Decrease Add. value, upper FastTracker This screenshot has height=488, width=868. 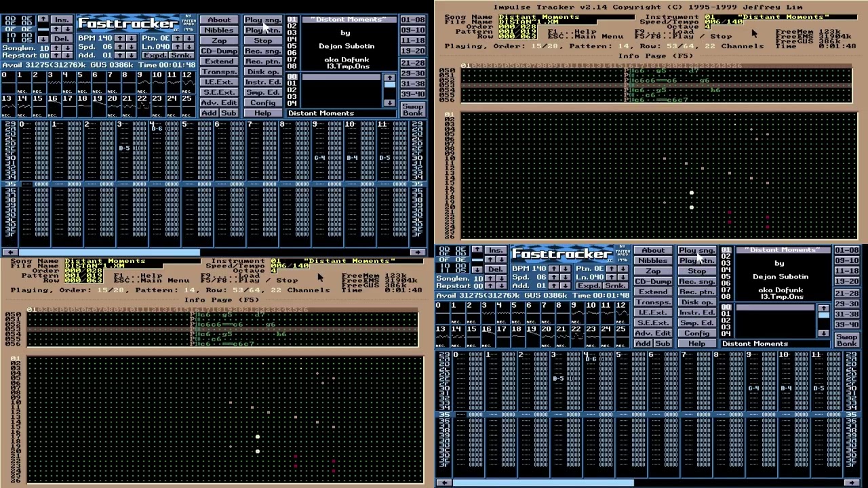pyautogui.click(x=132, y=55)
